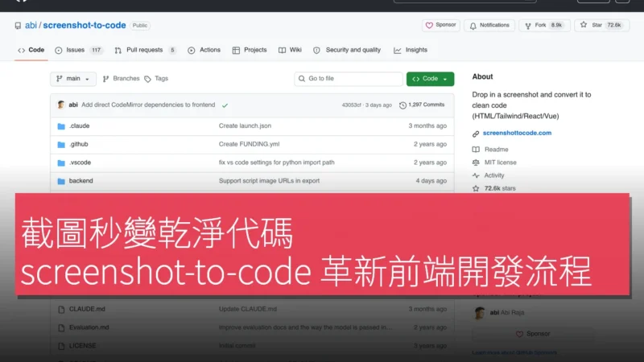Click the CLAUDE.md file icon
The width and height of the screenshot is (644, 362).
point(61,310)
